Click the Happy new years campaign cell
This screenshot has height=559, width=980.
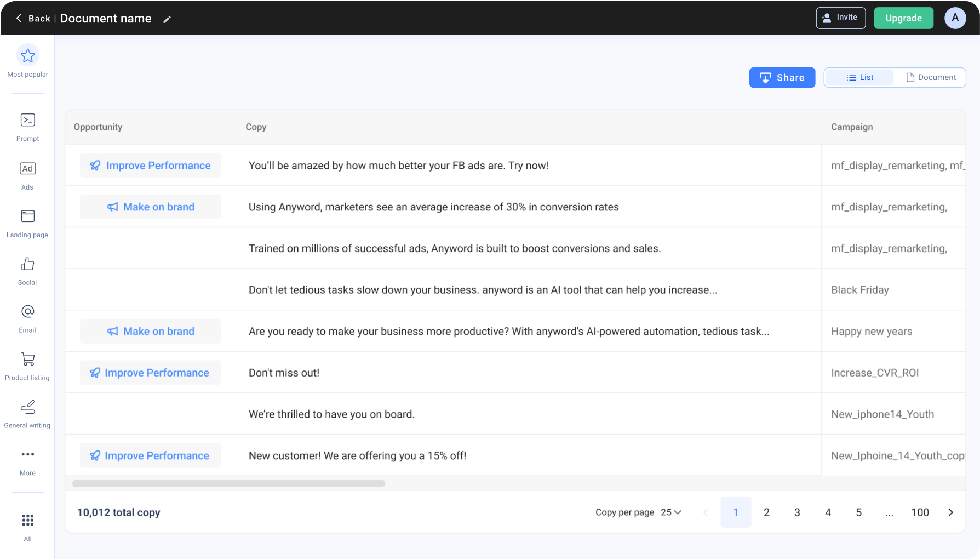[x=872, y=332]
